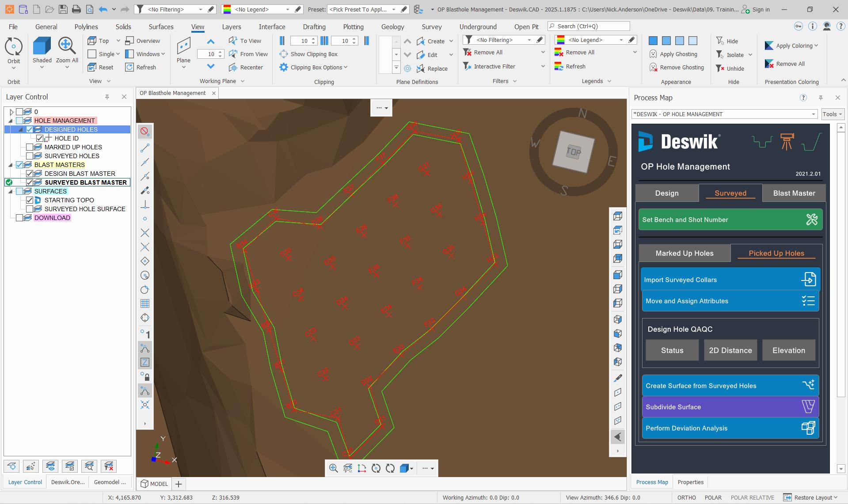Screen dimensions: 848x504
Task: Open the Tools dropdown in Process Map
Action: tap(833, 114)
